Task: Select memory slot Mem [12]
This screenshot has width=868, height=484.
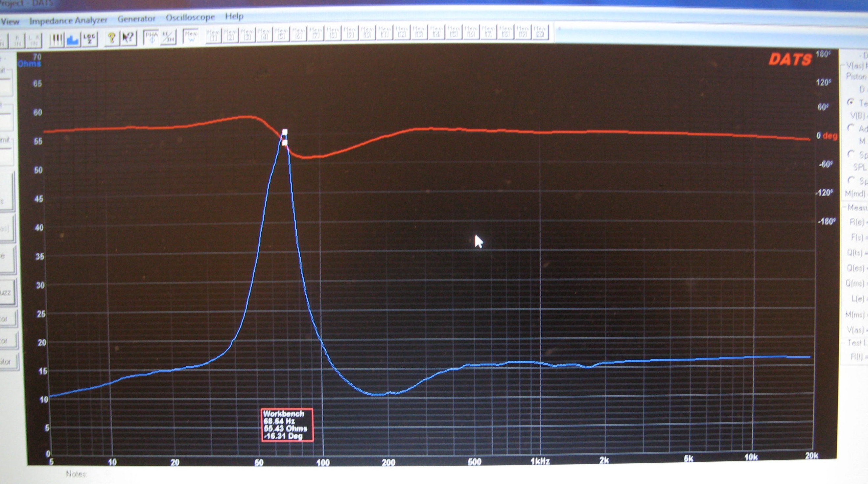Action: (x=402, y=32)
